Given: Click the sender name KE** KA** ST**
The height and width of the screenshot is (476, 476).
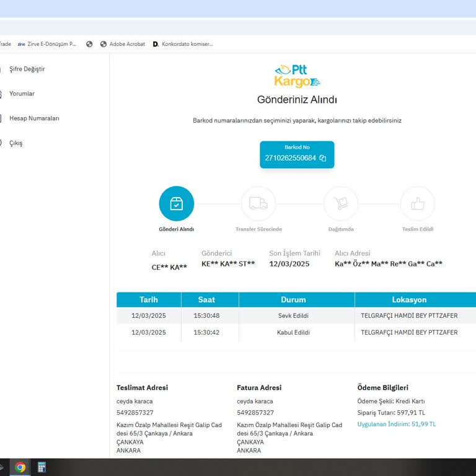Looking at the screenshot, I should tap(228, 264).
